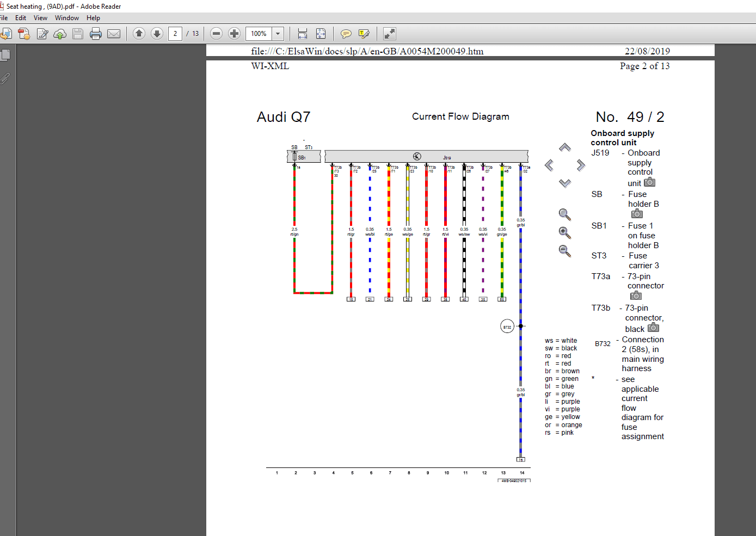756x536 pixels.
Task: Click camera icon beside T73b connector black
Action: (x=654, y=328)
